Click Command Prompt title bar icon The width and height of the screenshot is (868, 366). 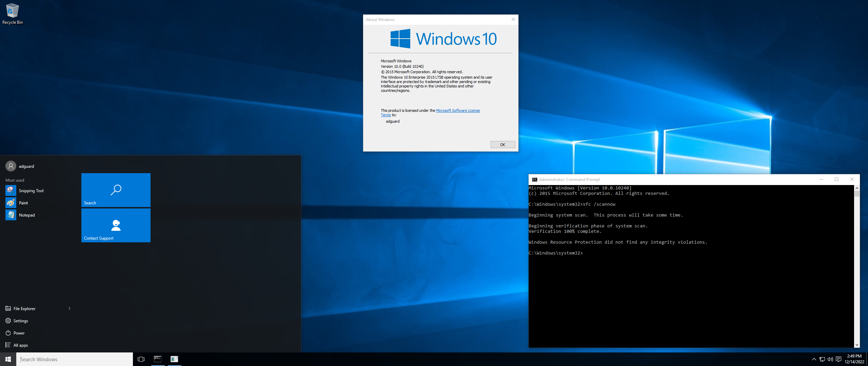point(534,180)
